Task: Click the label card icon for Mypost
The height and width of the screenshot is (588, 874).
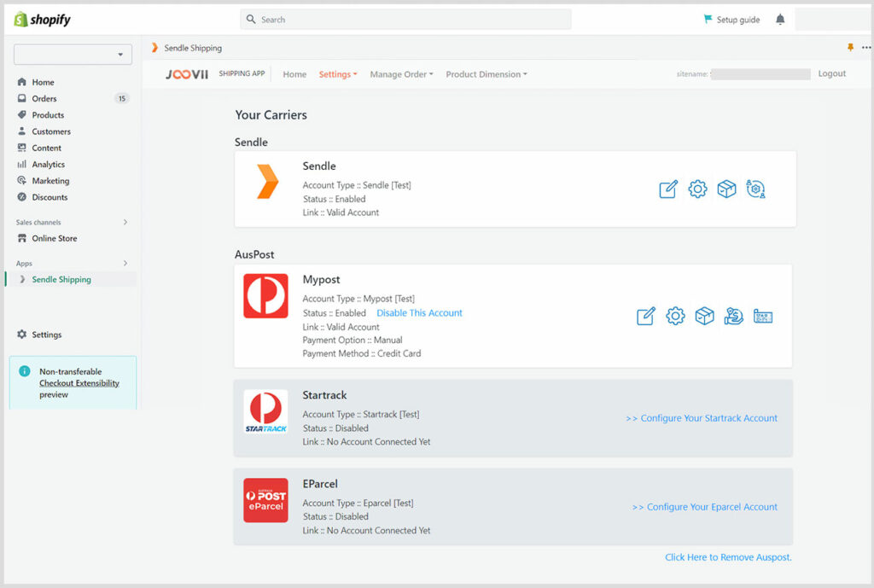Action: click(x=763, y=316)
